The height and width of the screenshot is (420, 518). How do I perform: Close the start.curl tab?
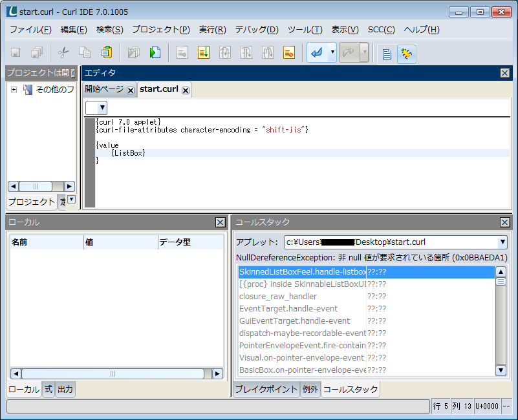coord(186,90)
